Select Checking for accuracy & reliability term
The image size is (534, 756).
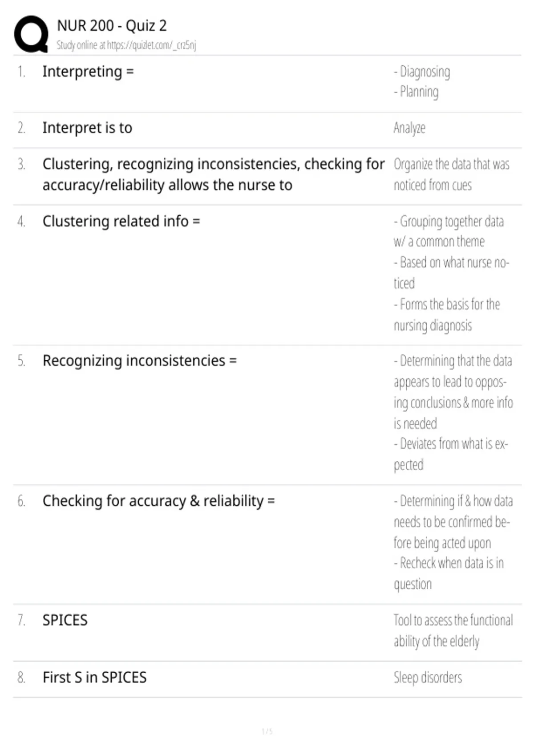coord(159,501)
